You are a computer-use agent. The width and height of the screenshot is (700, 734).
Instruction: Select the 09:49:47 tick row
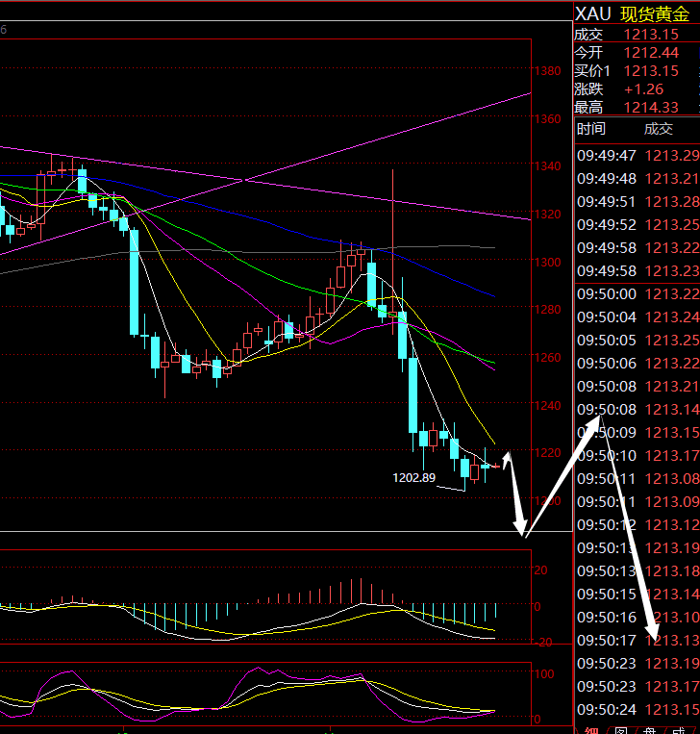[637, 155]
